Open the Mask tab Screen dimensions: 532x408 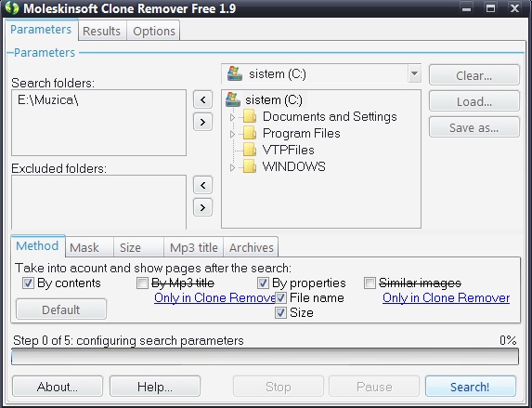point(88,247)
